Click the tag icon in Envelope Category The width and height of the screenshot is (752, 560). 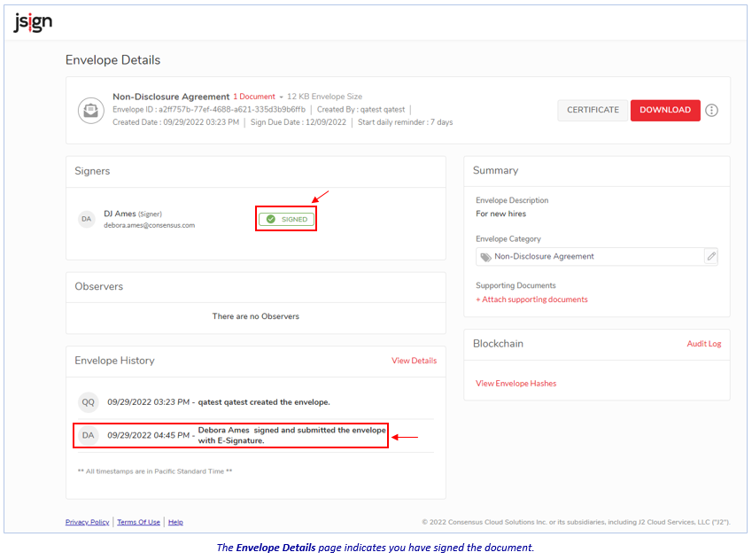point(485,257)
